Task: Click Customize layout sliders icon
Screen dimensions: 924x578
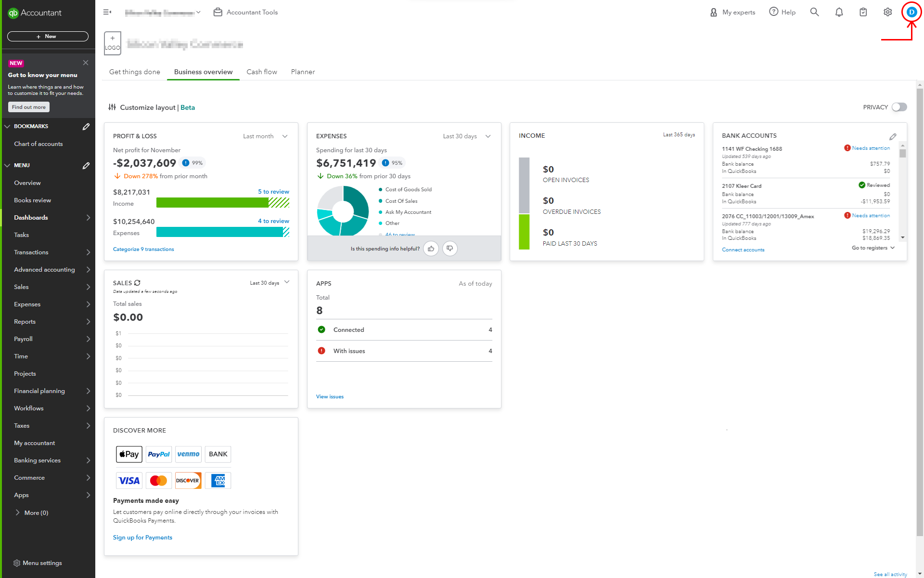Action: point(112,107)
